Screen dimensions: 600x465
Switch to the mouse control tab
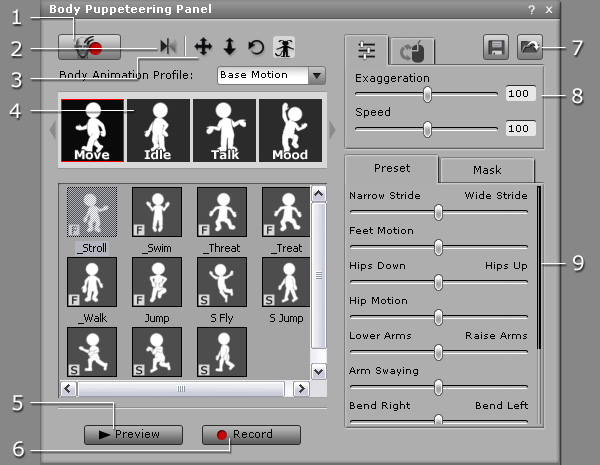point(412,51)
